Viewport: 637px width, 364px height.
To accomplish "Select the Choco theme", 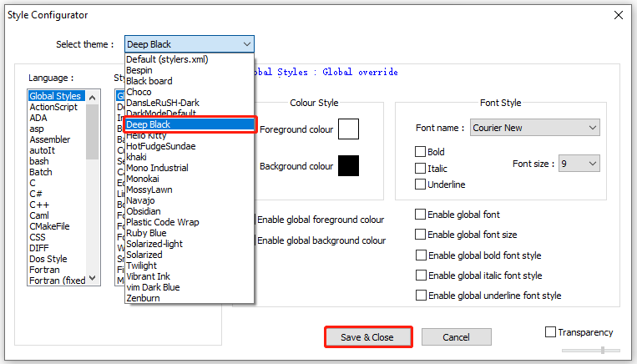I will click(190, 92).
